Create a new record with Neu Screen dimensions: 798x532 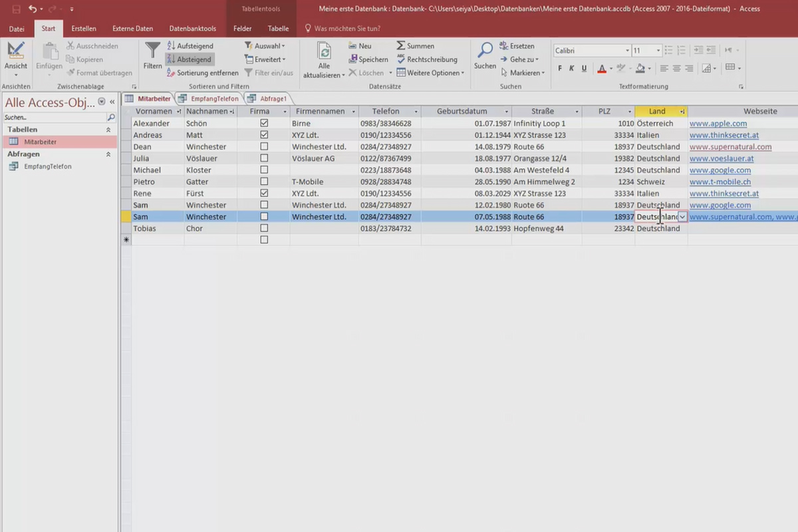point(360,46)
